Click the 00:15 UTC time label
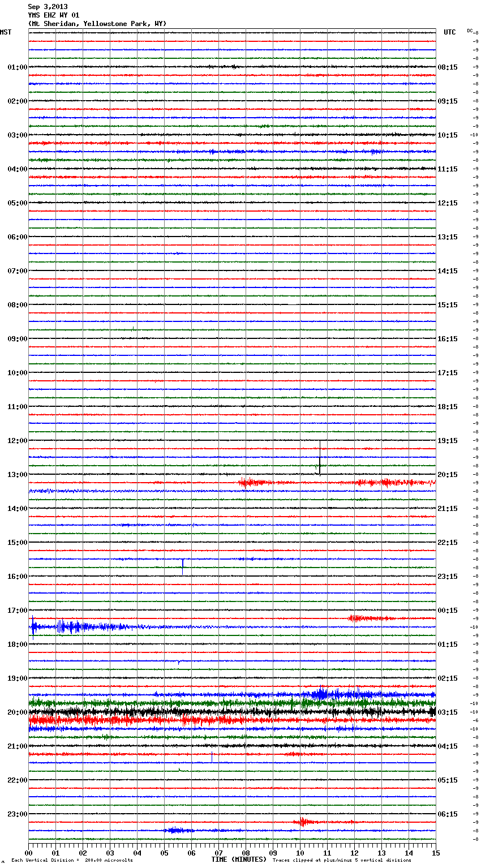Image resolution: width=481 pixels, height=868 pixels. pos(448,611)
